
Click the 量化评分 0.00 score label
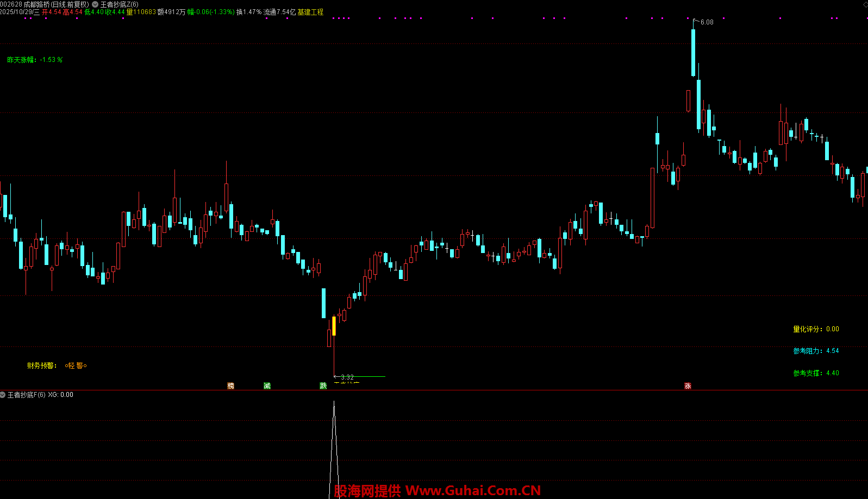coord(816,329)
